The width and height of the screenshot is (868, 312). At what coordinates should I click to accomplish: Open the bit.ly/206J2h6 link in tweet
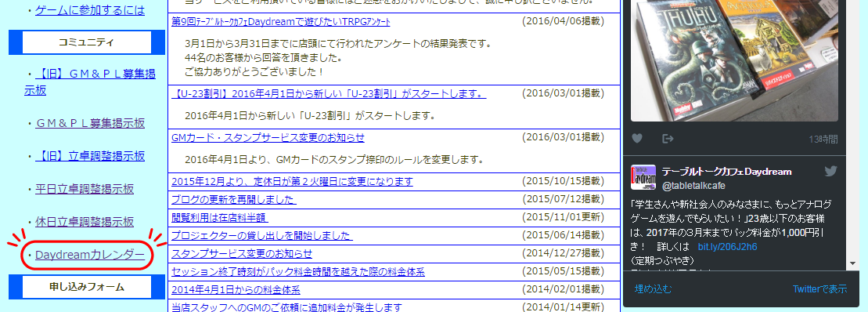[727, 247]
